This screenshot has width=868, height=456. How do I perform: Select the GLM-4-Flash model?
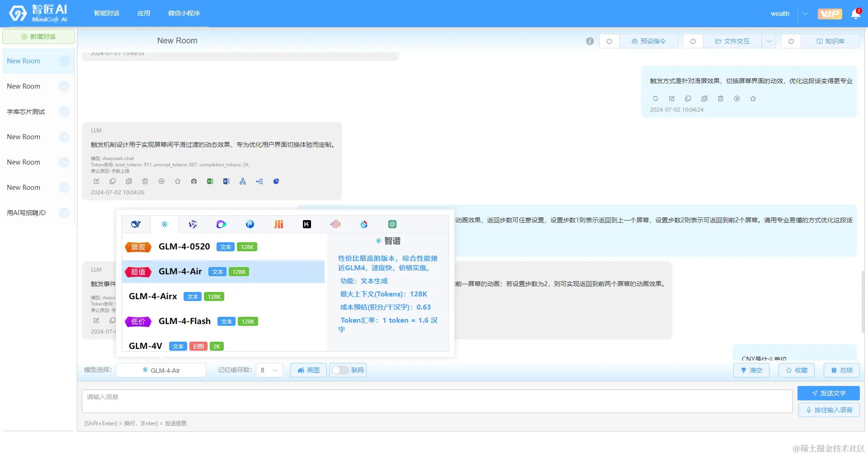click(x=184, y=321)
